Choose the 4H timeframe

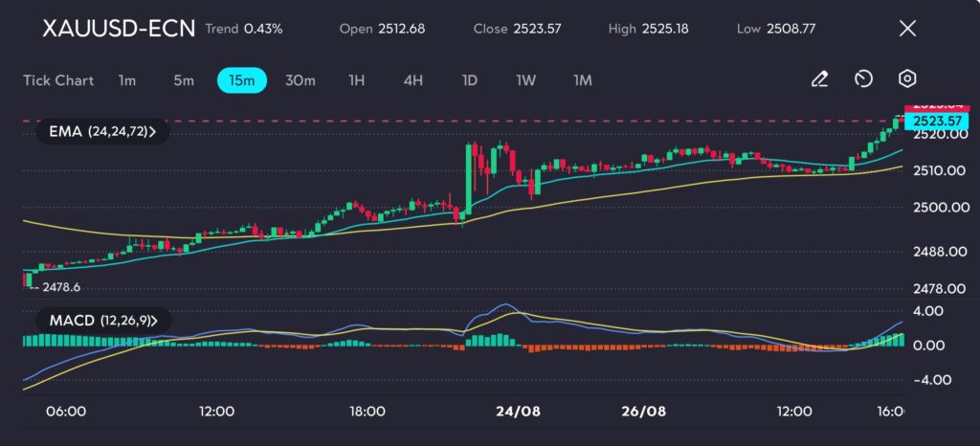[412, 80]
